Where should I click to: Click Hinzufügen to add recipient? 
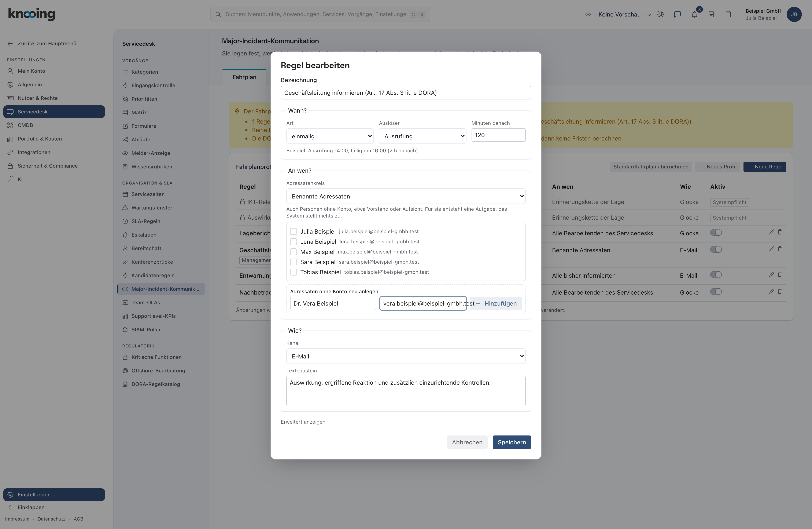tap(496, 304)
